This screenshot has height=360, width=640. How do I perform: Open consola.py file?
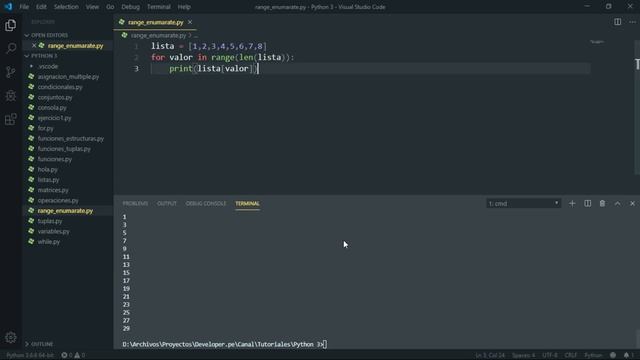click(52, 108)
